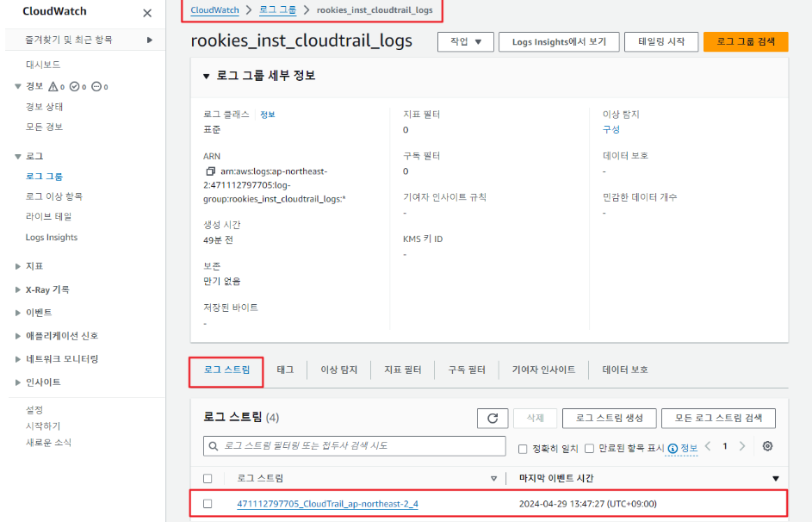Expand 애플리케이션 신호 section

point(18,336)
